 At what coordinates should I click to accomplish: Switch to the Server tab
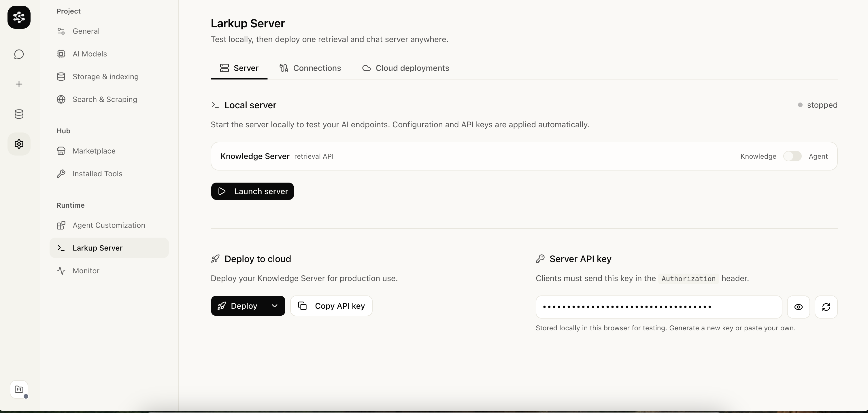point(239,68)
